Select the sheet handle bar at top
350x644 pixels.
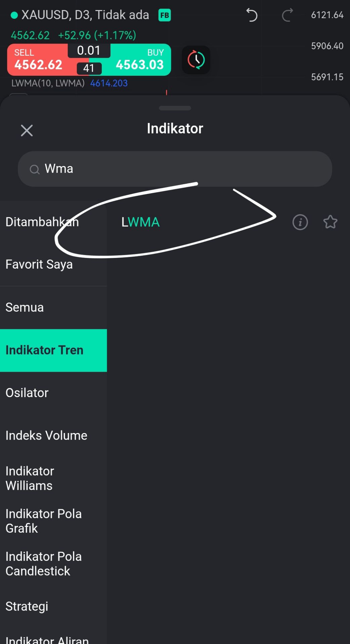click(x=175, y=108)
